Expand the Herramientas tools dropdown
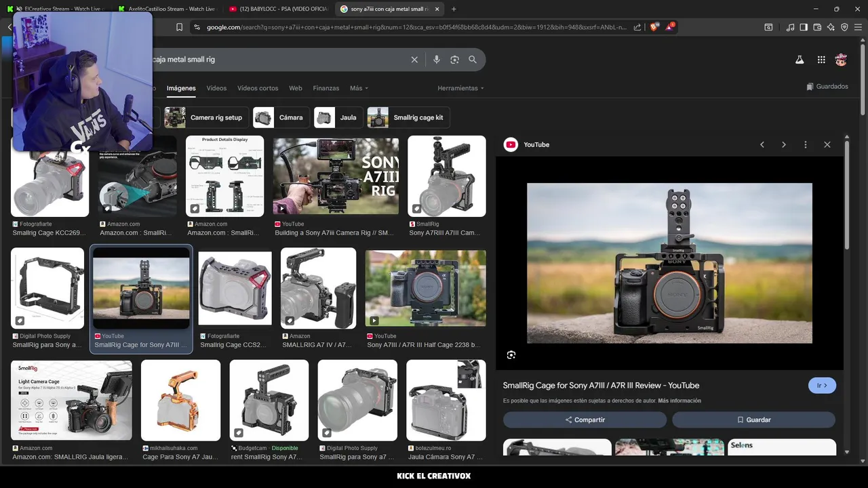Viewport: 868px width, 488px height. [x=461, y=88]
